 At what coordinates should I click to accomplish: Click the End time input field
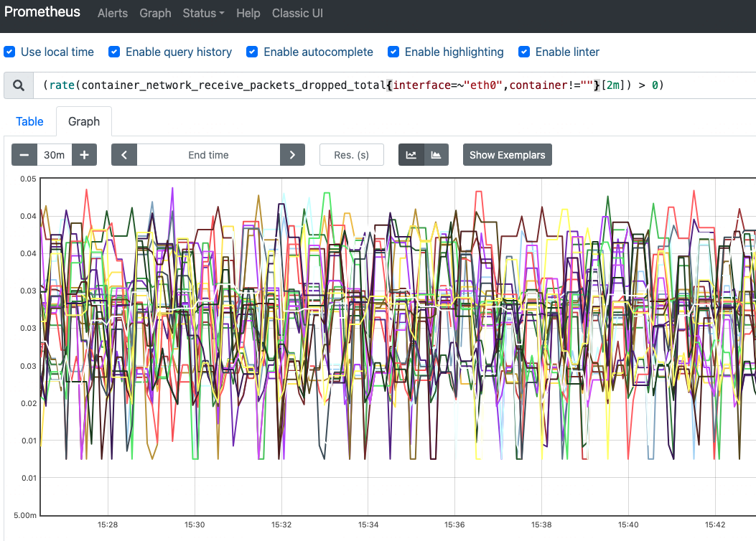tap(208, 155)
